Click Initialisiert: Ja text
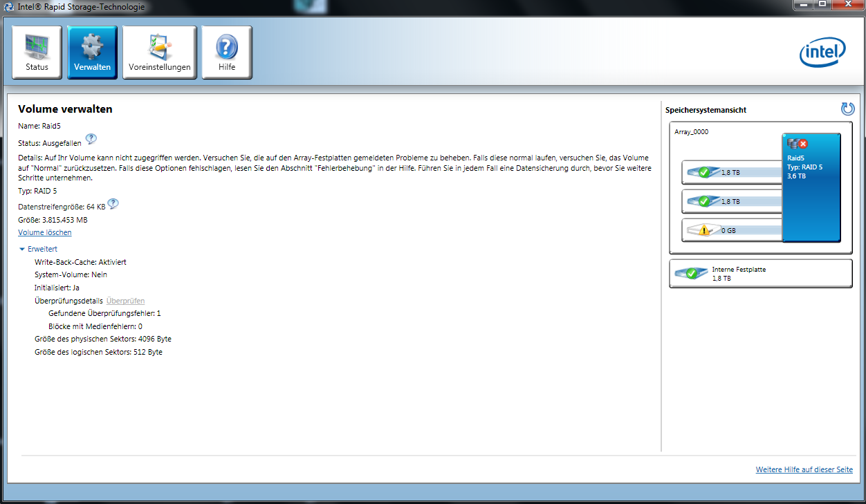 coord(57,287)
